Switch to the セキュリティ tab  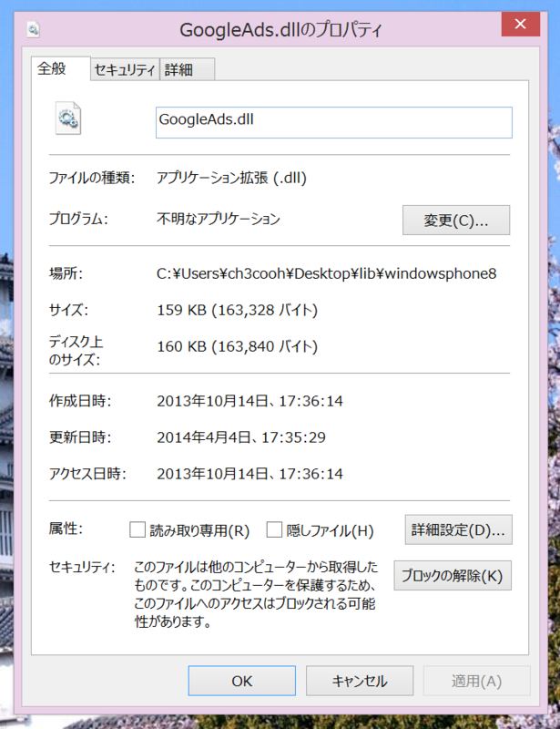click(125, 70)
